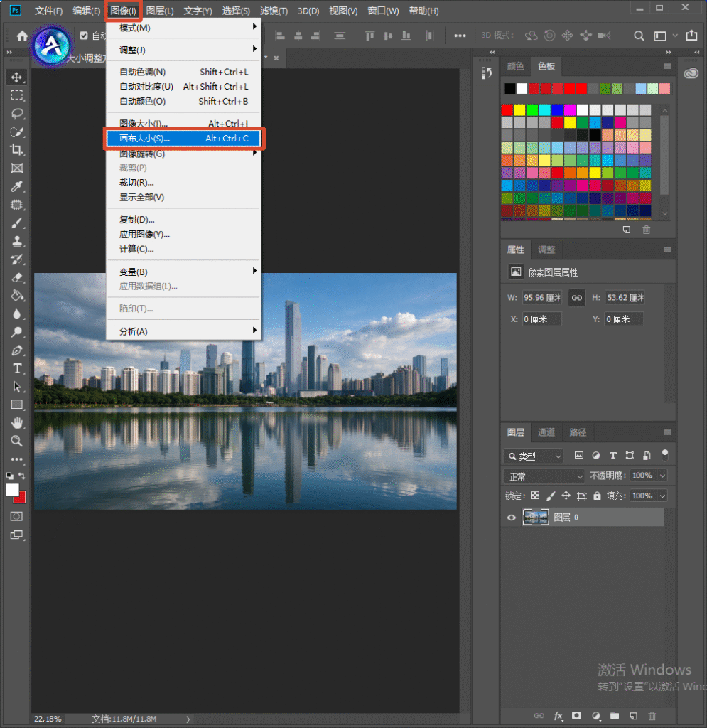Create new adjustment layer button
Viewport: 707px width, 728px height.
pyautogui.click(x=596, y=715)
